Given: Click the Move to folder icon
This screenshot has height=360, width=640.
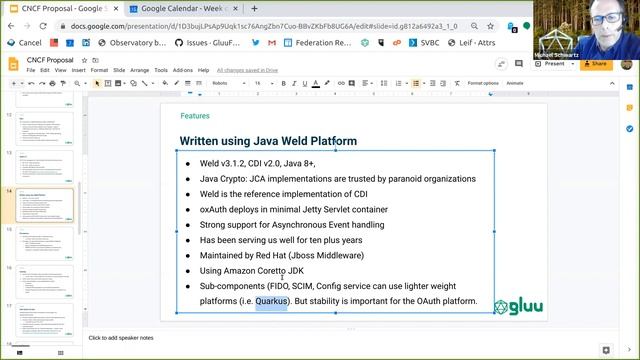Looking at the screenshot, I should pyautogui.click(x=96, y=60).
